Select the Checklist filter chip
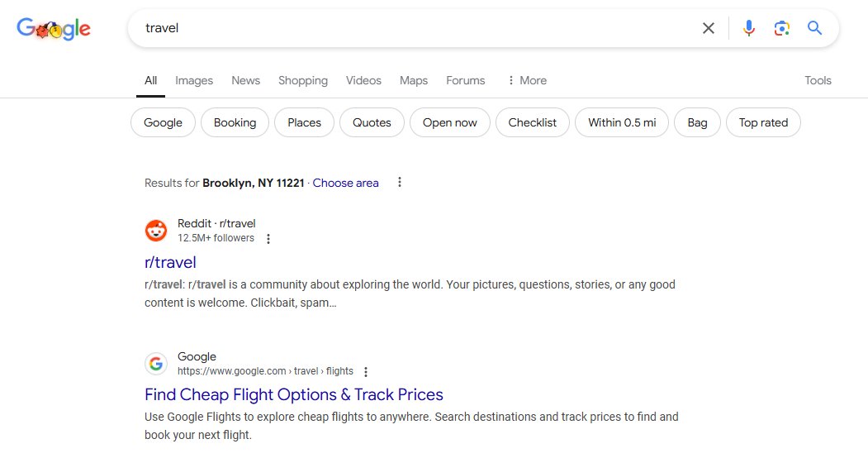This screenshot has height=458, width=868. coord(532,122)
